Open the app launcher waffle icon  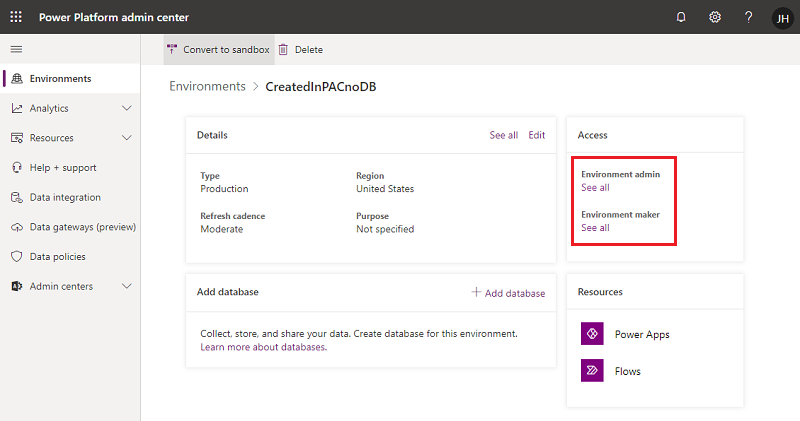(16, 17)
